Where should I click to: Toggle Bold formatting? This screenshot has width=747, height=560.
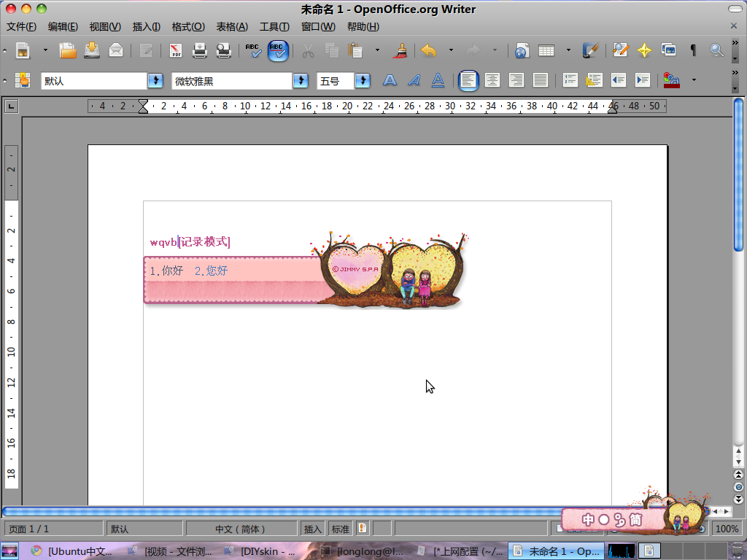click(x=390, y=80)
